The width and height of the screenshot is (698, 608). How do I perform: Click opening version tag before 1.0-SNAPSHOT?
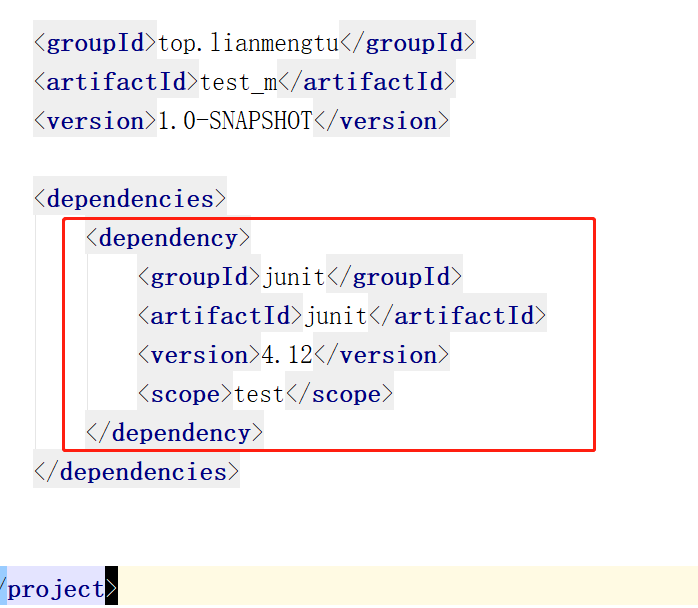click(95, 121)
